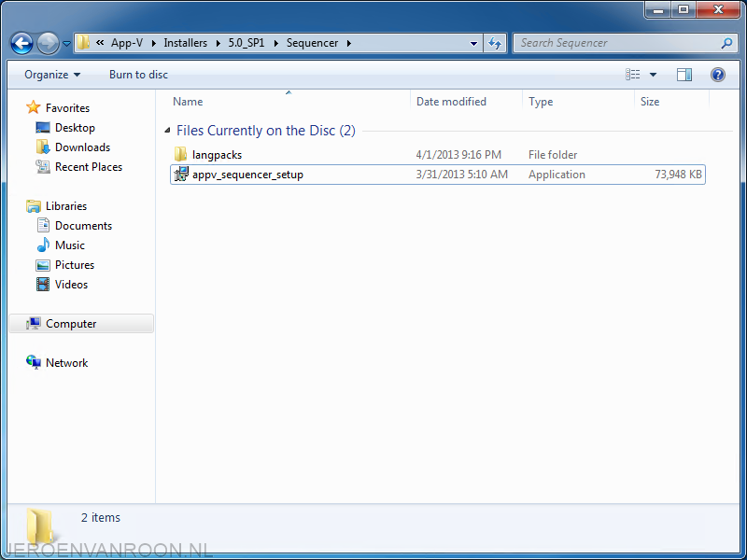Click the Desktop icon in Favorites

pos(43,128)
